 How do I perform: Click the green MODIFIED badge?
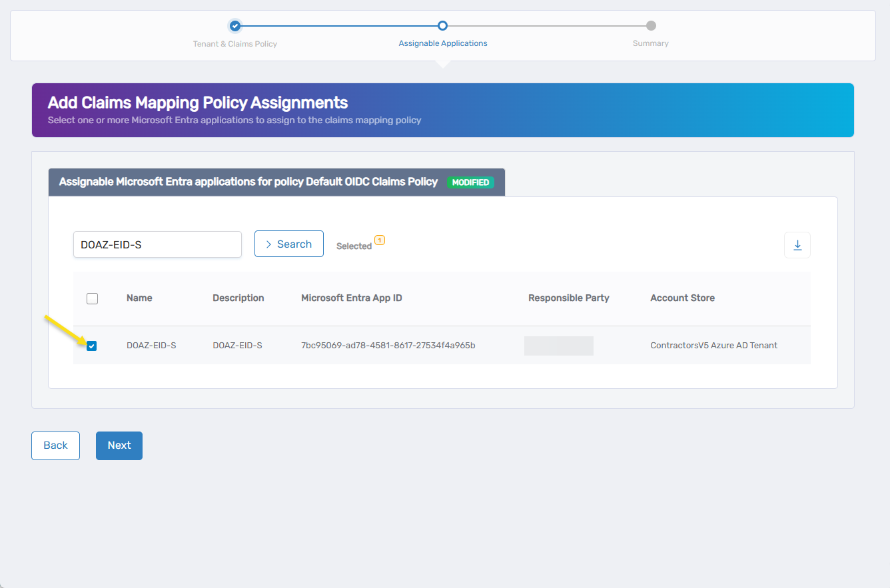pos(470,182)
